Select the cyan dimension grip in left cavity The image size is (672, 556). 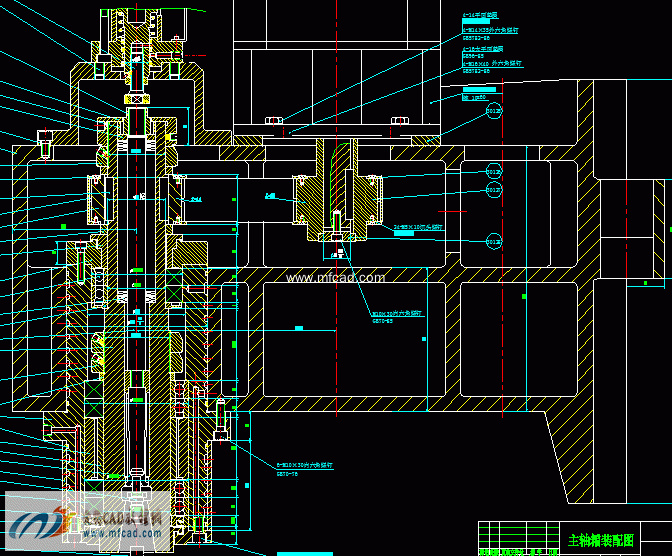pos(298,328)
